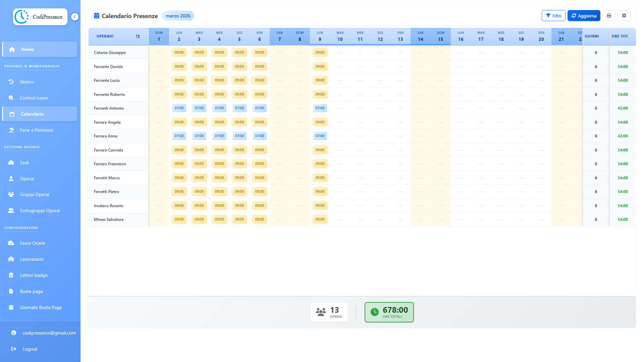Select Ferranti Antonio's 07:00 entry on day 2

point(179,108)
